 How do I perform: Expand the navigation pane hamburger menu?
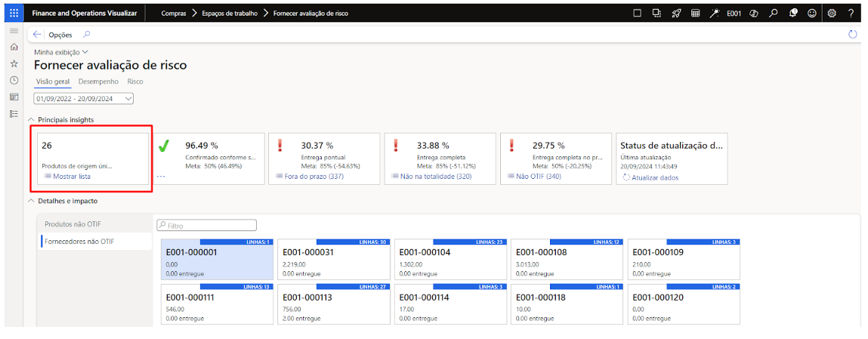(x=14, y=30)
